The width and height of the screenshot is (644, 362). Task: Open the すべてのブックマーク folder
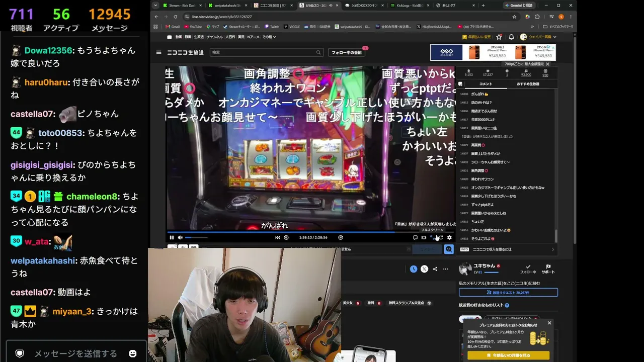click(x=558, y=27)
